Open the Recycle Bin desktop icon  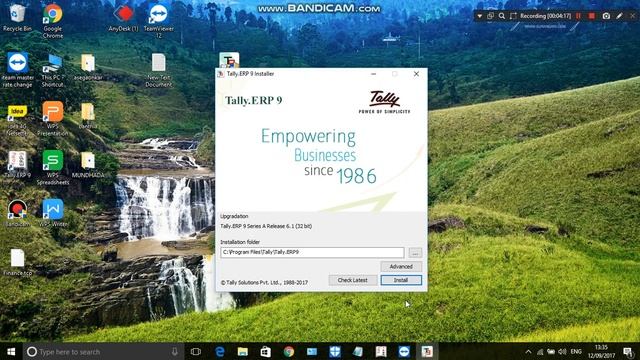point(17,18)
